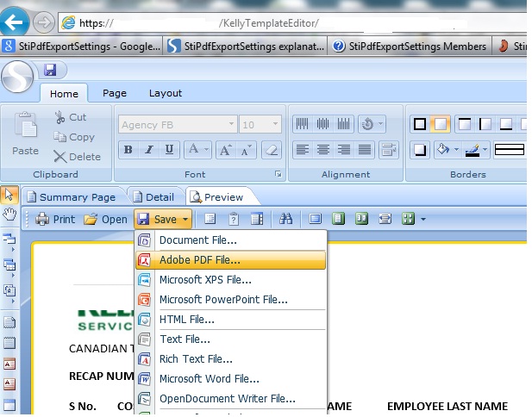The height and width of the screenshot is (417, 532).
Task: Choose the border line style box
Action: click(x=509, y=150)
